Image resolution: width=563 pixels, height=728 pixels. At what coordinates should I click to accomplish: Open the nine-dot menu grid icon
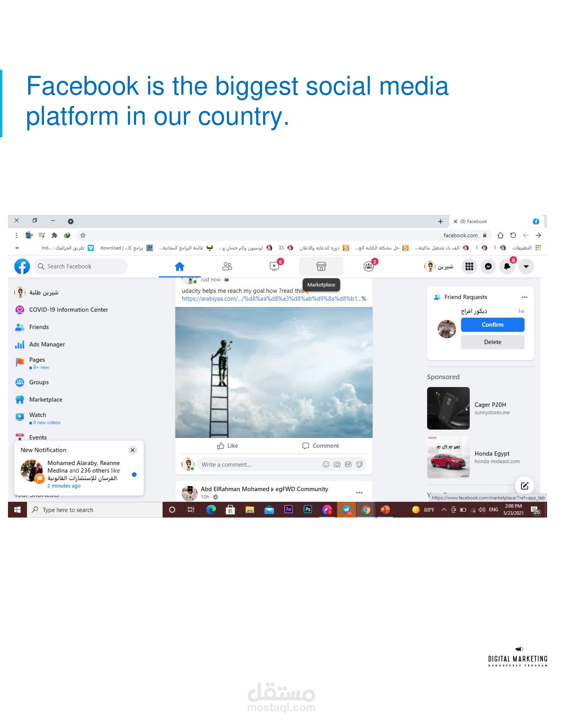[x=469, y=266]
